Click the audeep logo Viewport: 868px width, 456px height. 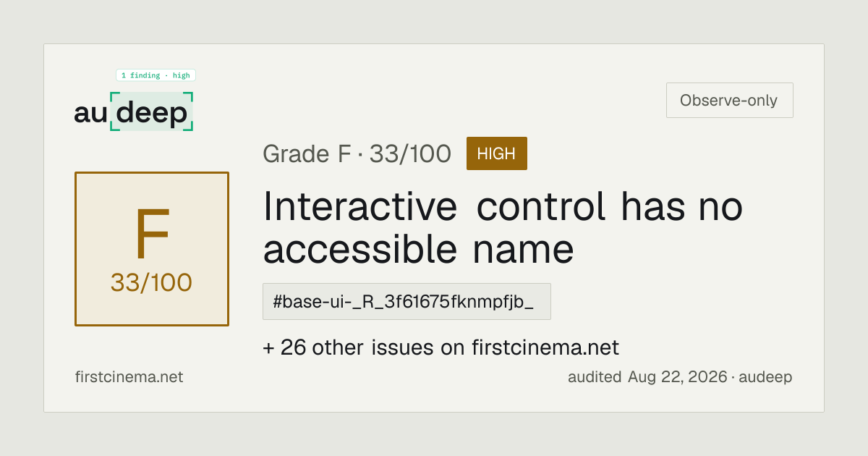(x=134, y=111)
